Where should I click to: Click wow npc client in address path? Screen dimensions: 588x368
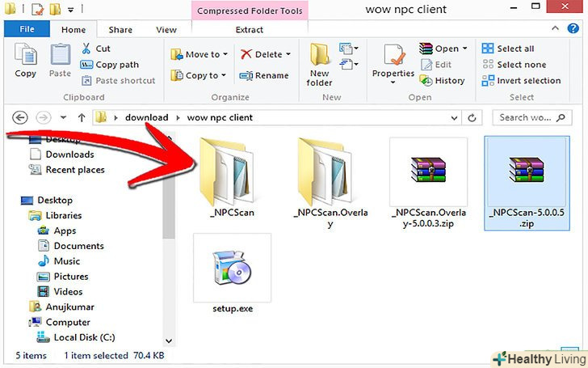click(220, 117)
